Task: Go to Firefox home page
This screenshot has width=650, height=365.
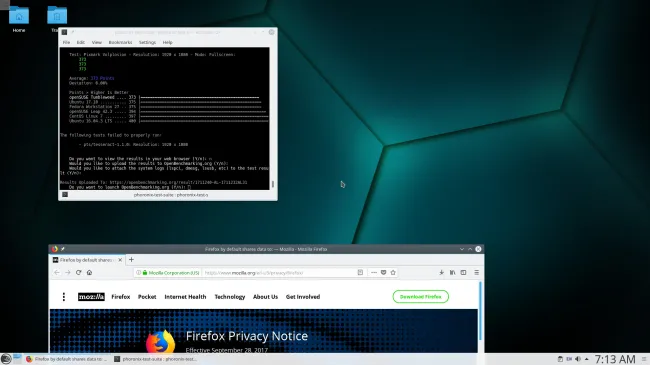Action: click(x=89, y=273)
